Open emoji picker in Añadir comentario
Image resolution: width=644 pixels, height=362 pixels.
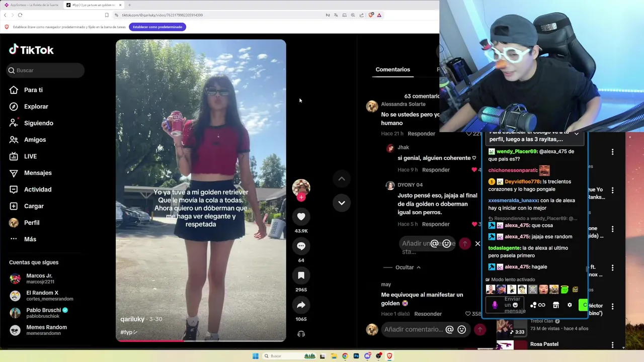tap(461, 329)
